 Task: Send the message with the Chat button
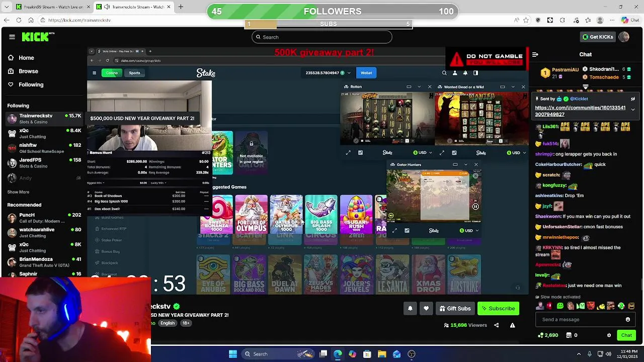(x=626, y=335)
